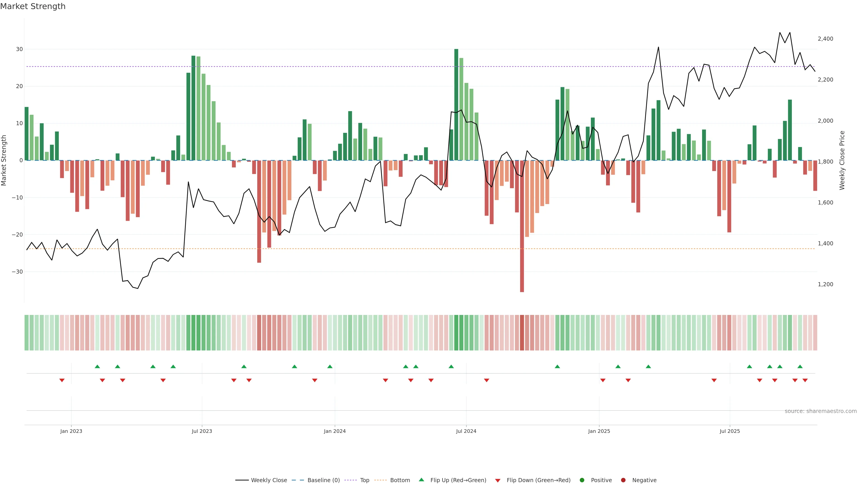
Task: Click the Jan 2024 axis label
Action: pyautogui.click(x=335, y=431)
